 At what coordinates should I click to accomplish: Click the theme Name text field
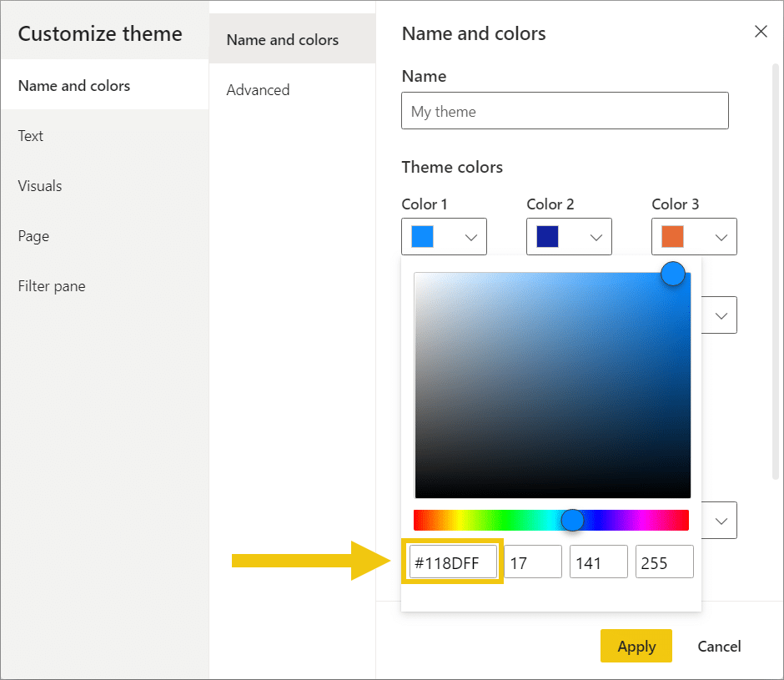565,111
